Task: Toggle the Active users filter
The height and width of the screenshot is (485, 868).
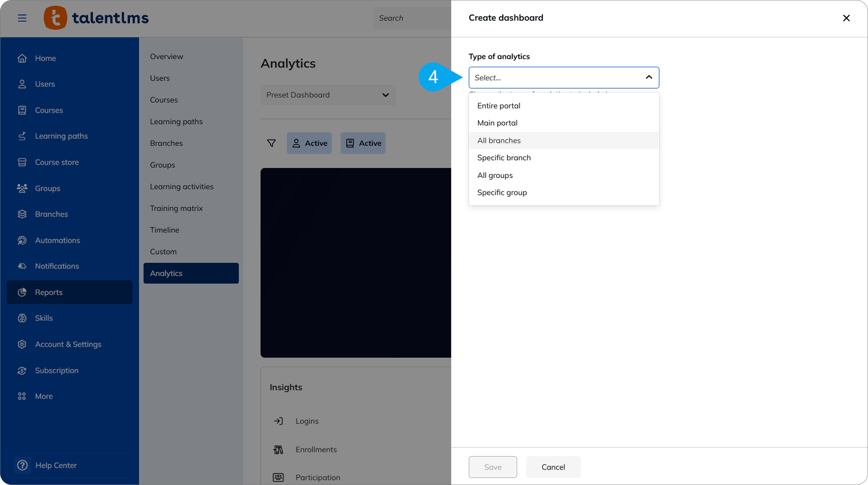Action: [309, 143]
